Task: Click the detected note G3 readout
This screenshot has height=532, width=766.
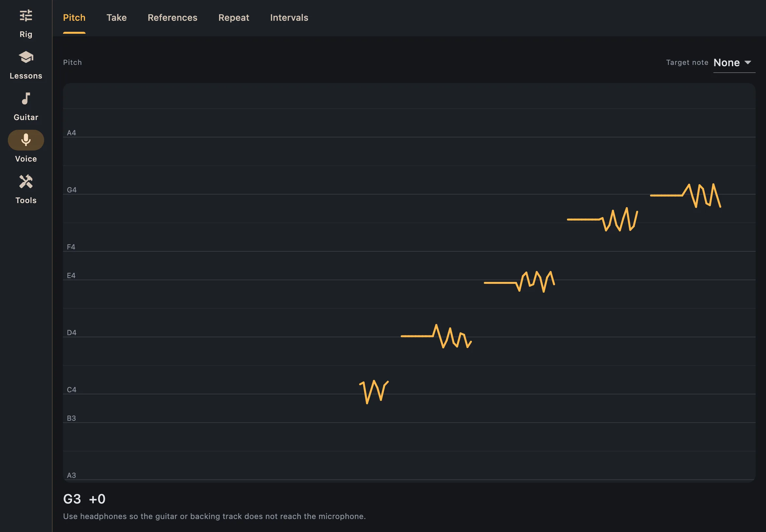Action: pyautogui.click(x=72, y=499)
